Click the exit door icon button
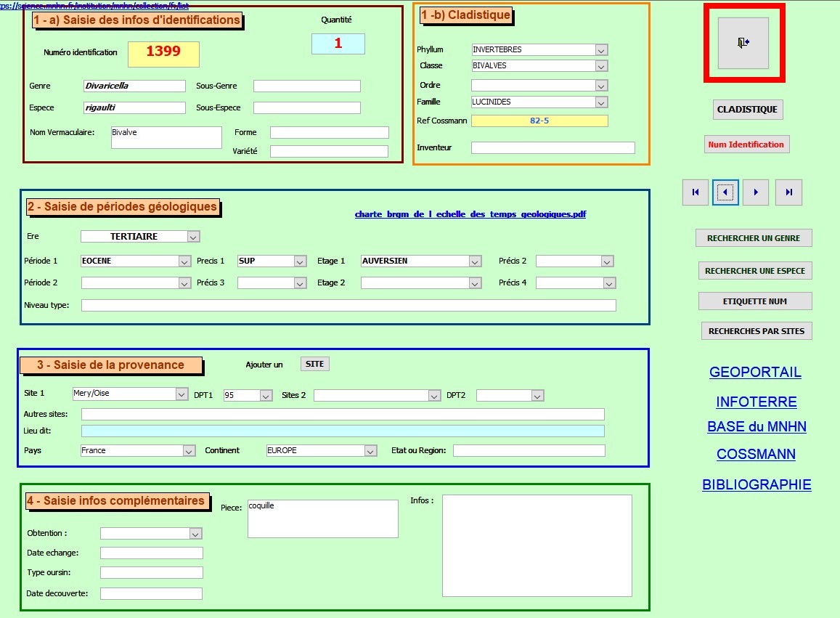Screen dimensions: 840x618 click(743, 43)
